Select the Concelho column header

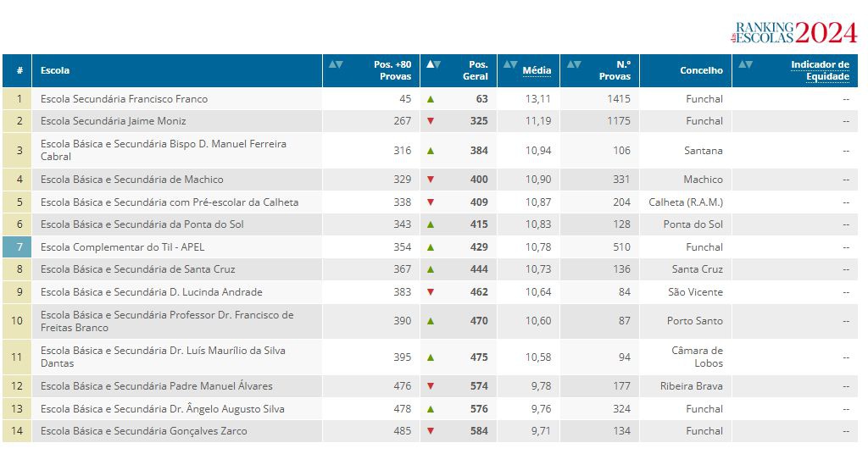(701, 70)
